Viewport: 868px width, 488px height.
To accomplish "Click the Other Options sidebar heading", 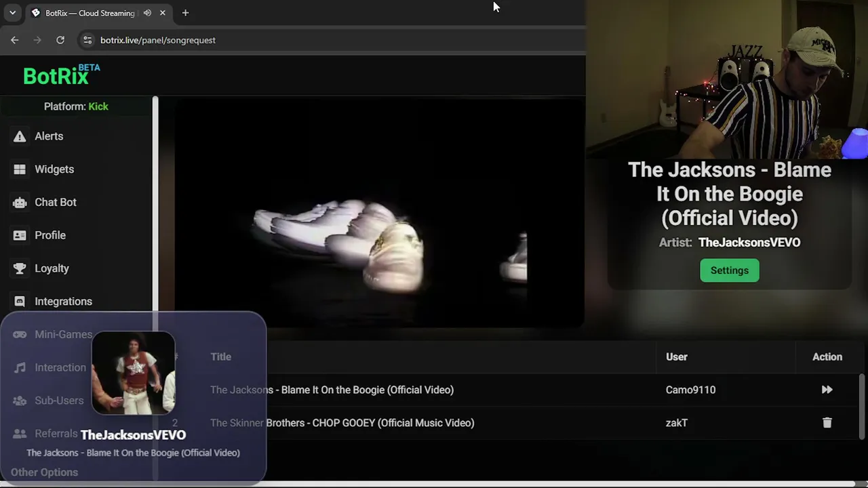I will [44, 472].
